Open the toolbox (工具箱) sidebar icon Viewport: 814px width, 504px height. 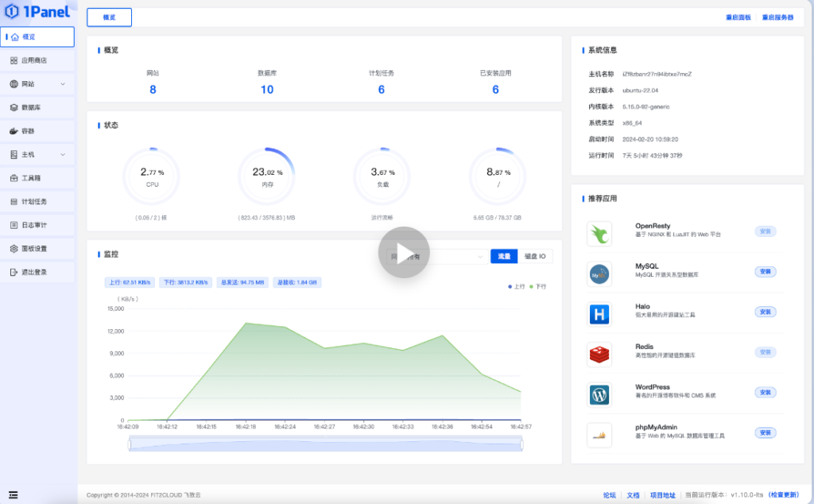[x=14, y=178]
